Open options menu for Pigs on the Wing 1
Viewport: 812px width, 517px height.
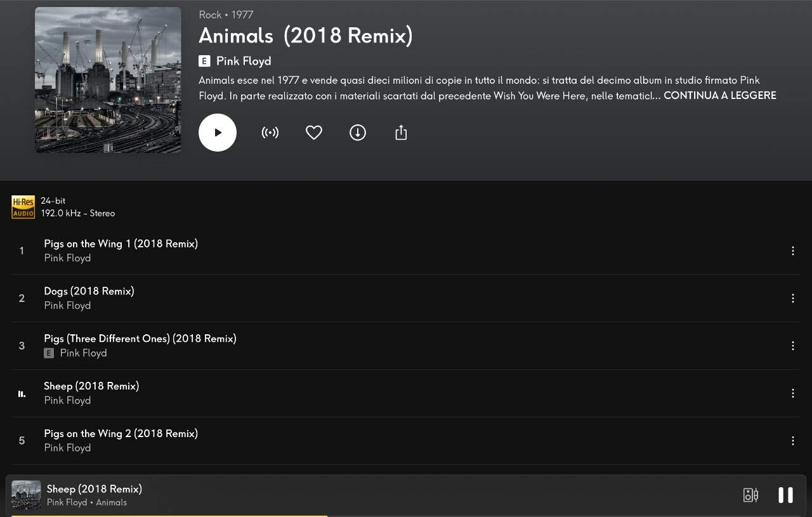[x=792, y=251]
